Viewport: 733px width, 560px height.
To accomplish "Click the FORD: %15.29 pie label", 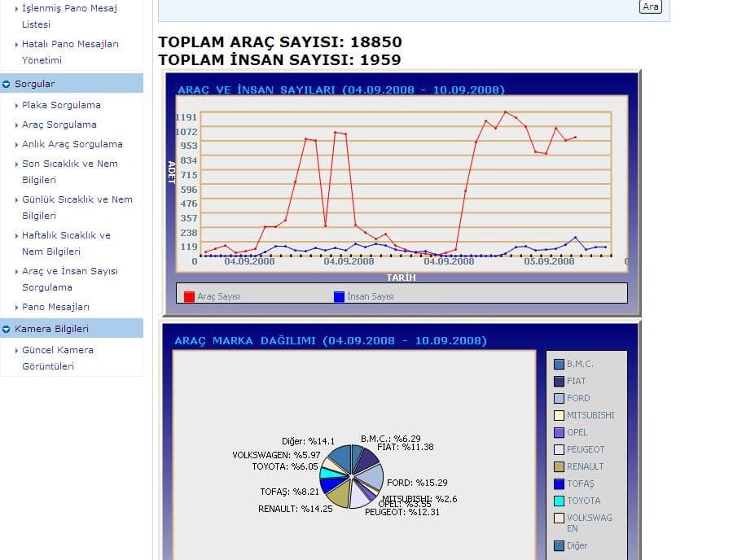I will (x=417, y=483).
